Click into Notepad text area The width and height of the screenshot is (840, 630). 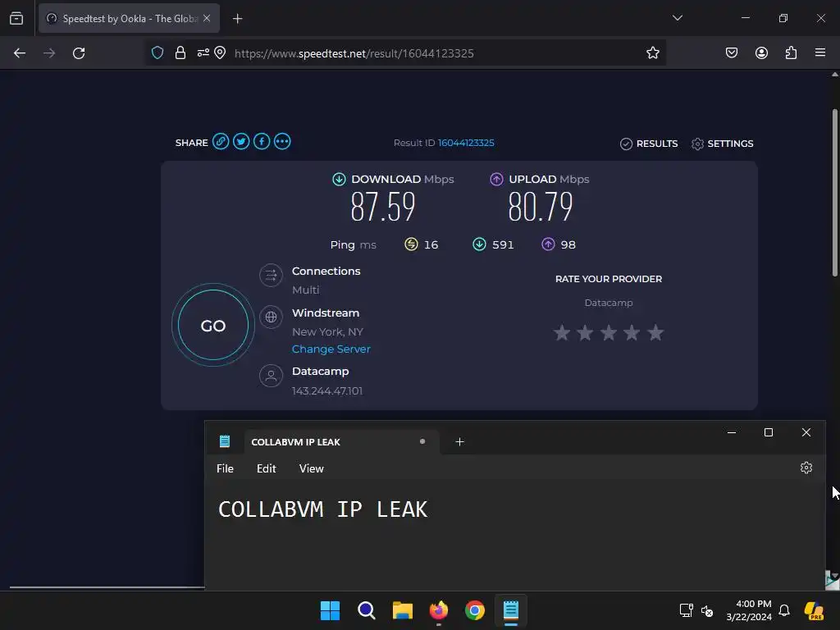[x=515, y=536]
